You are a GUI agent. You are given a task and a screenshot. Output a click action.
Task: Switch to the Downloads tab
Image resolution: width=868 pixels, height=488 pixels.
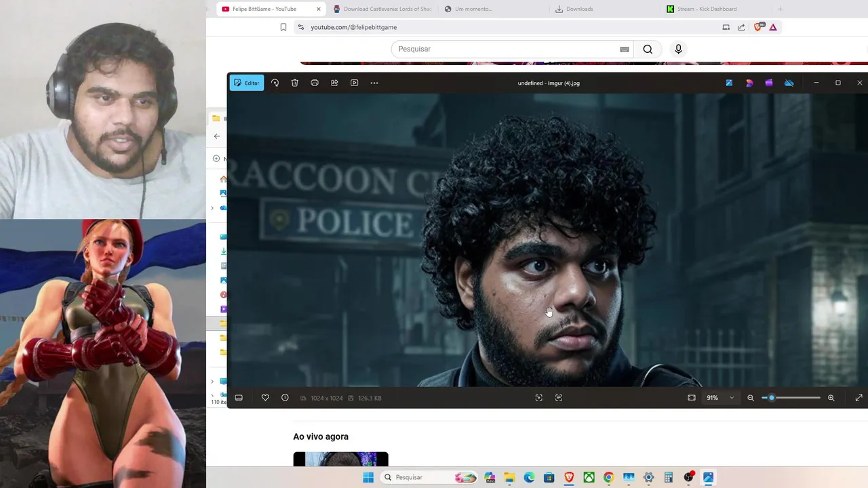coord(579,9)
